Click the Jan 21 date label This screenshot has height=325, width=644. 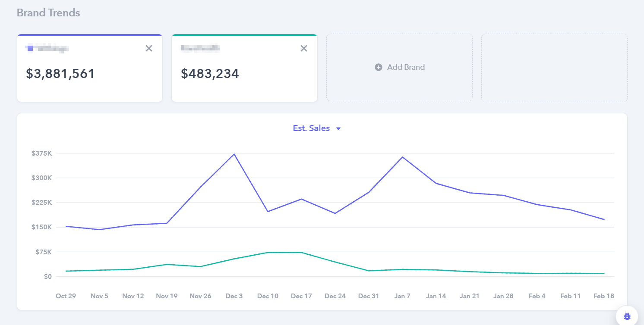470,296
